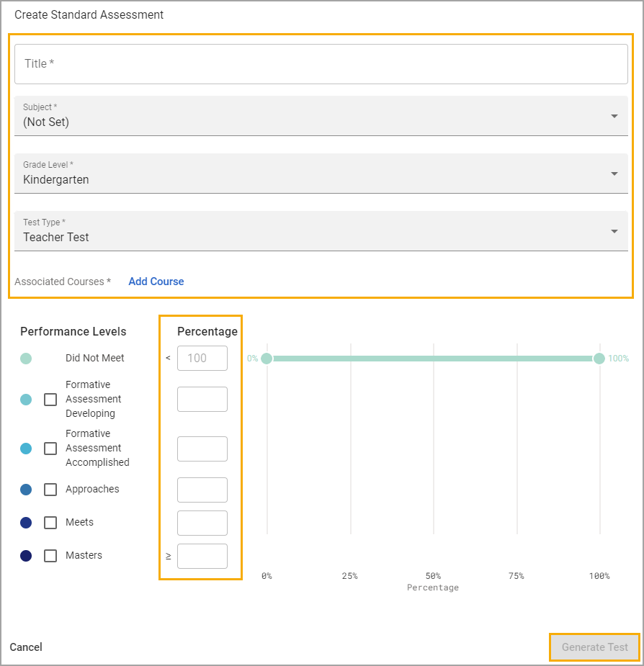Screen dimensions: 644x666
Task: Enable Formative Assessment Developing checkbox
Action: point(50,400)
